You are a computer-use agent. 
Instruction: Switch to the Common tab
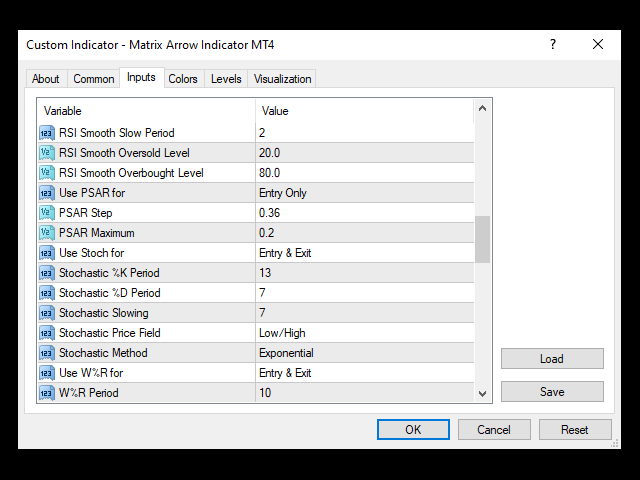(x=93, y=79)
